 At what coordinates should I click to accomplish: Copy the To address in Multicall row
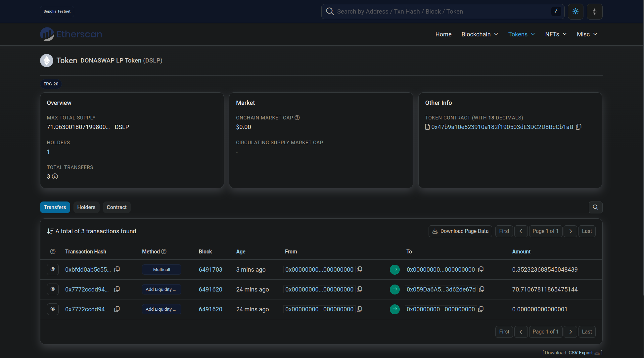click(481, 270)
